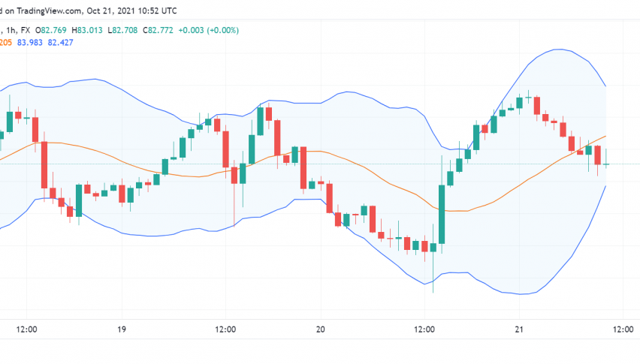The height and width of the screenshot is (364, 640).
Task: Click the 12:00 label between 19 and 20
Action: click(225, 329)
